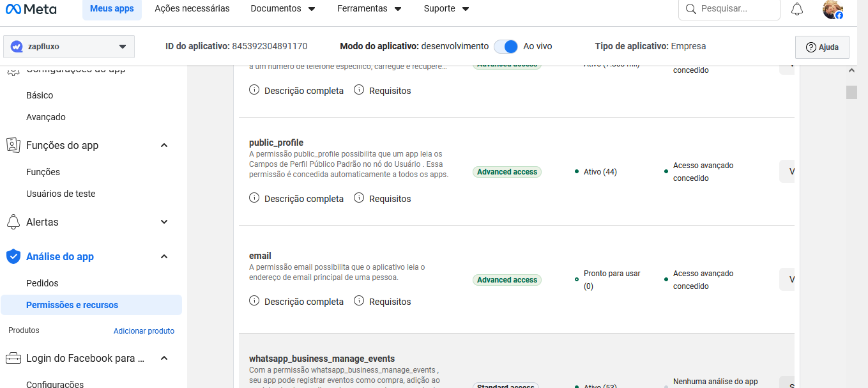
Task: Click the Ajuda button
Action: [821, 47]
